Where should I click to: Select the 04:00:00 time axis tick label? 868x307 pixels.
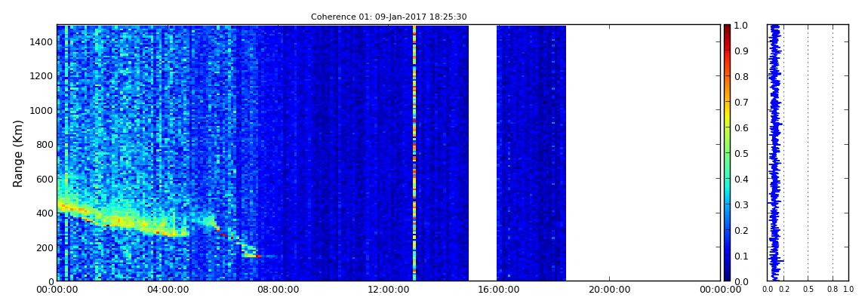click(x=167, y=290)
